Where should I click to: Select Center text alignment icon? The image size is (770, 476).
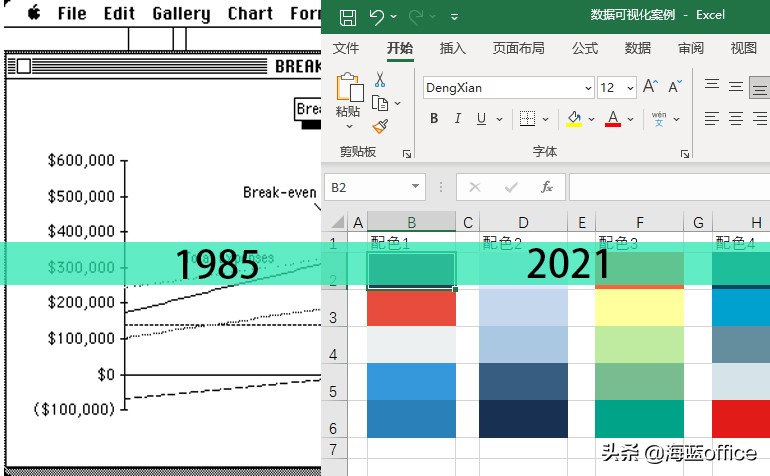click(x=736, y=118)
